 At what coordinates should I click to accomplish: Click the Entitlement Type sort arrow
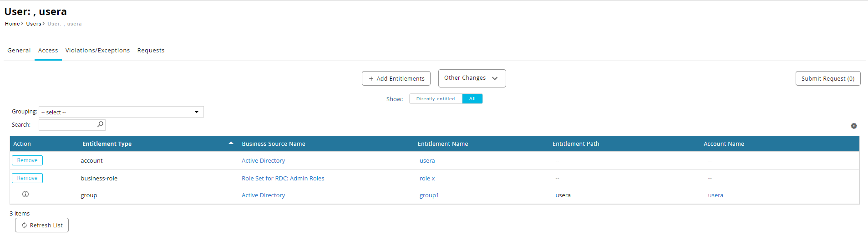231,144
